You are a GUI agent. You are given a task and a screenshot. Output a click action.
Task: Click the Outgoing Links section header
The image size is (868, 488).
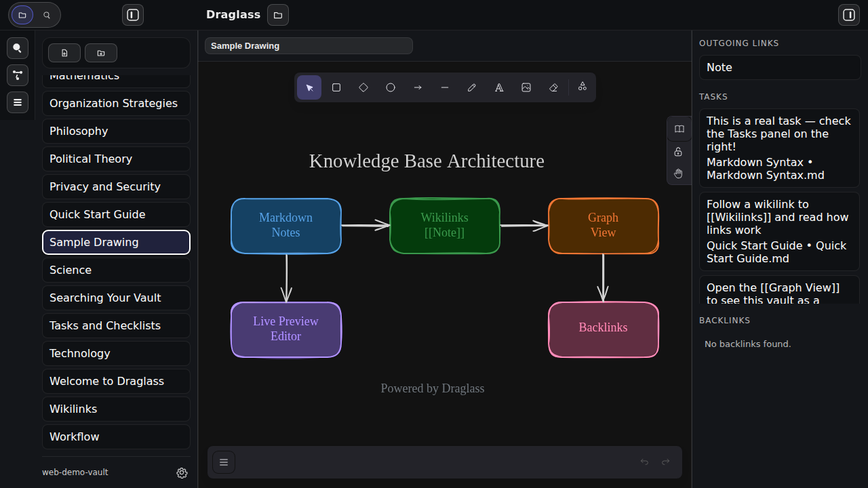coord(739,43)
